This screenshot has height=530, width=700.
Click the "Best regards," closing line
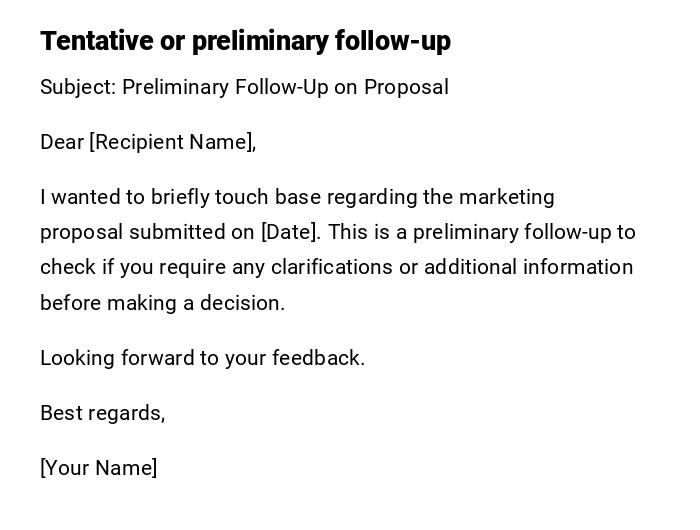click(102, 413)
